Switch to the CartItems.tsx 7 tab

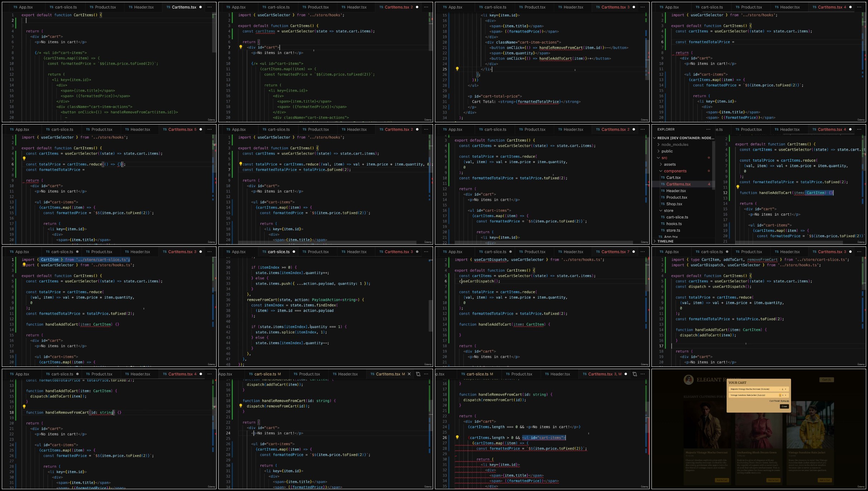[613, 252]
